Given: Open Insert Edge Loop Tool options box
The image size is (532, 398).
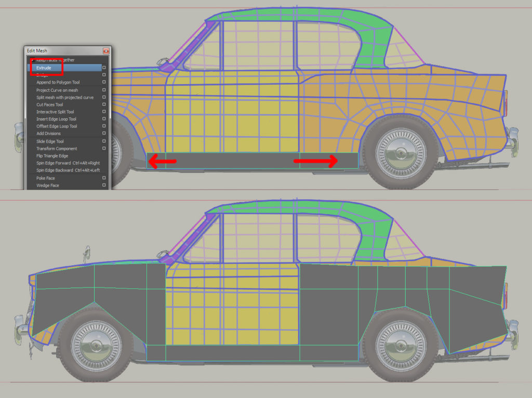Looking at the screenshot, I should 103,119.
